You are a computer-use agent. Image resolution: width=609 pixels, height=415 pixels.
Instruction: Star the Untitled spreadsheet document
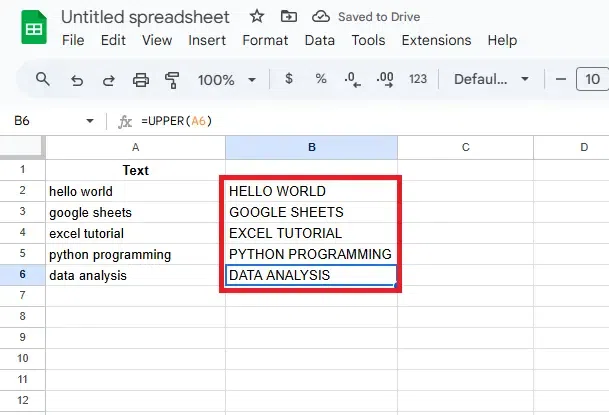pyautogui.click(x=257, y=17)
